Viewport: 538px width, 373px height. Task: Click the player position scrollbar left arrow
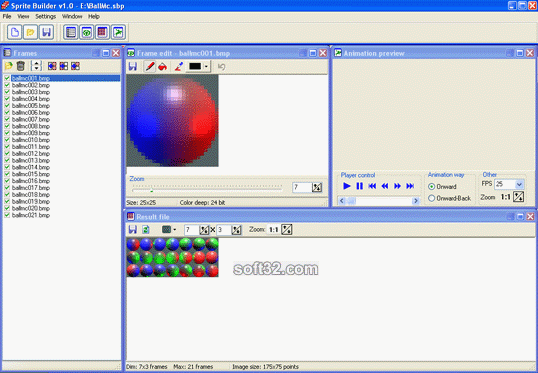341,201
